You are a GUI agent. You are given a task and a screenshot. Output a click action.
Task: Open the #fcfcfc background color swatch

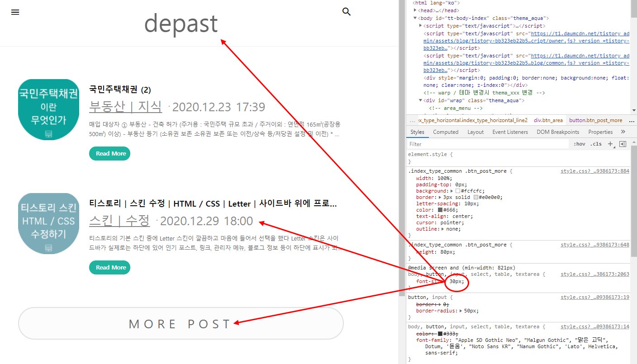[458, 191]
